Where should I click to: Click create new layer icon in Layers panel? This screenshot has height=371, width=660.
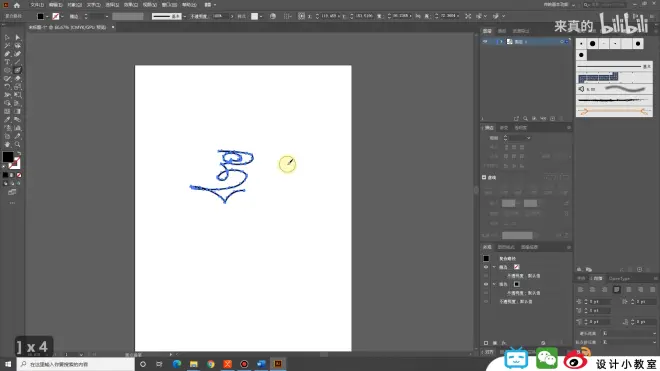(552, 119)
